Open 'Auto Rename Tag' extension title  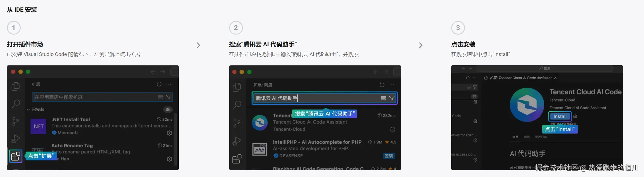tap(72, 146)
